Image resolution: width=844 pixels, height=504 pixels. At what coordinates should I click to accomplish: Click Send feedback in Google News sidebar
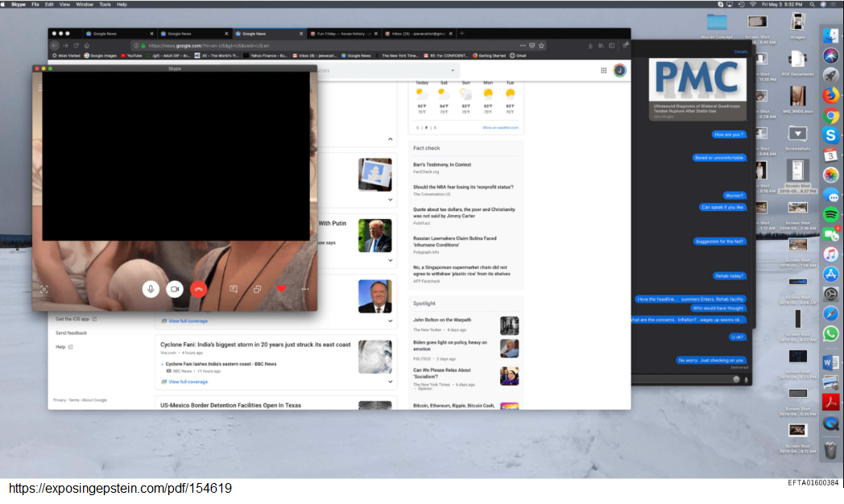pos(71,333)
